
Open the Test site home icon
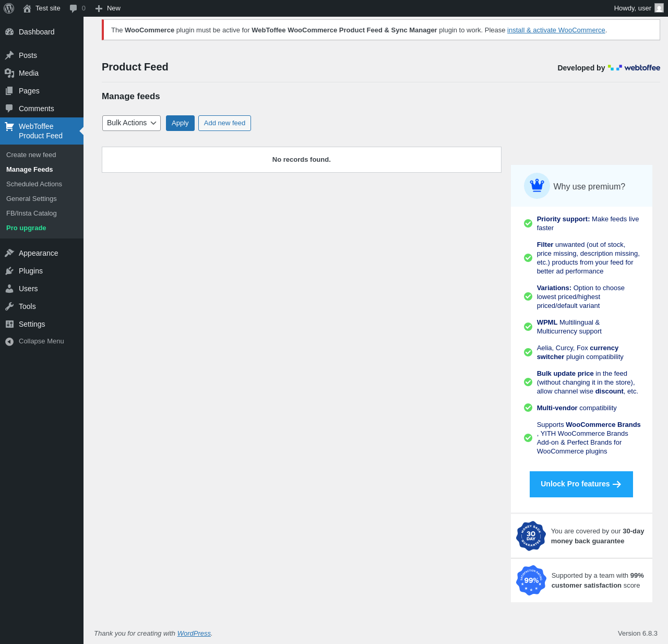pos(27,8)
